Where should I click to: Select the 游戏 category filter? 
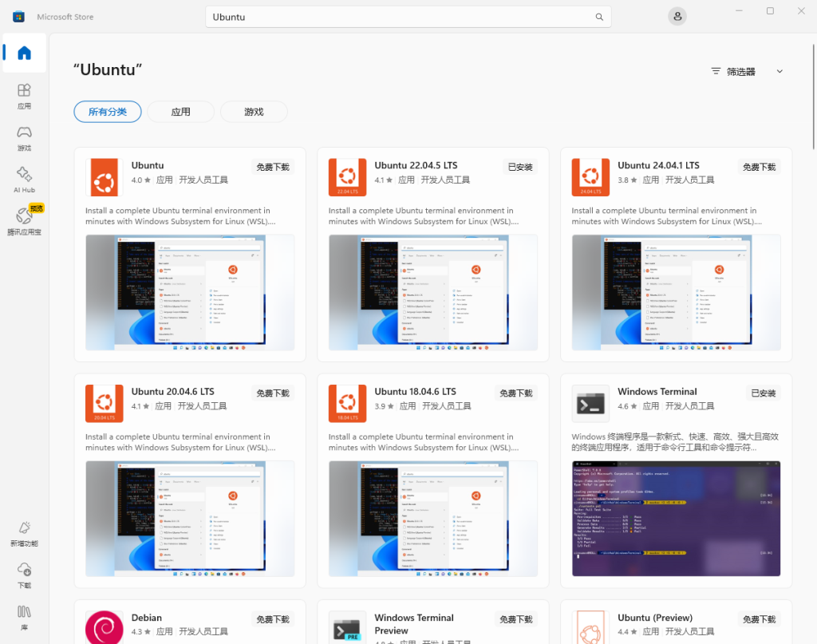pyautogui.click(x=254, y=112)
